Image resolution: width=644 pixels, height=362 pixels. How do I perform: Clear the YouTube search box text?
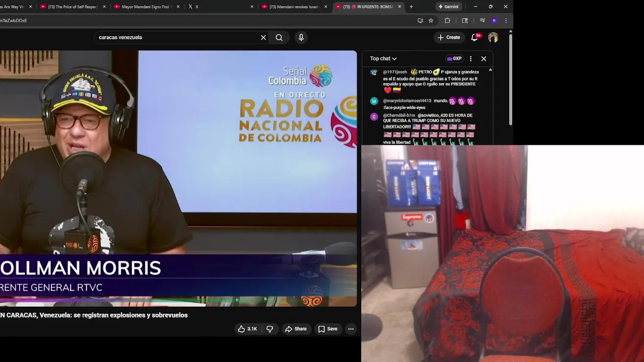click(x=263, y=37)
